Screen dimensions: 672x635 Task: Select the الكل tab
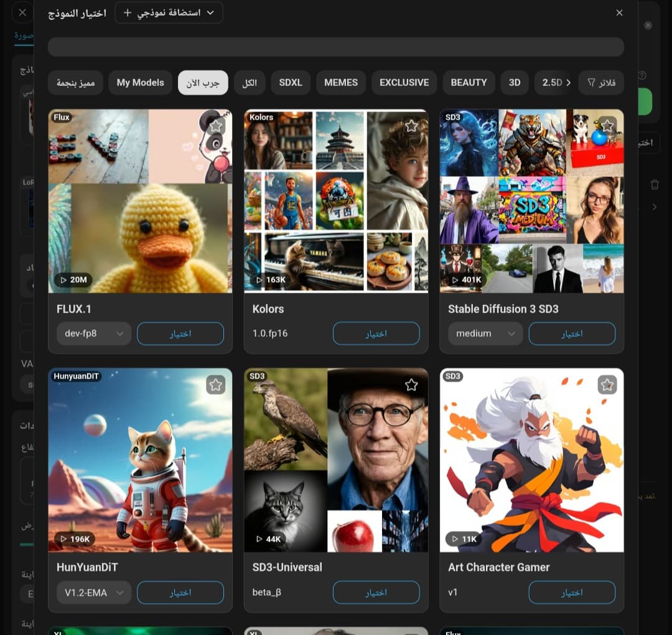[250, 82]
